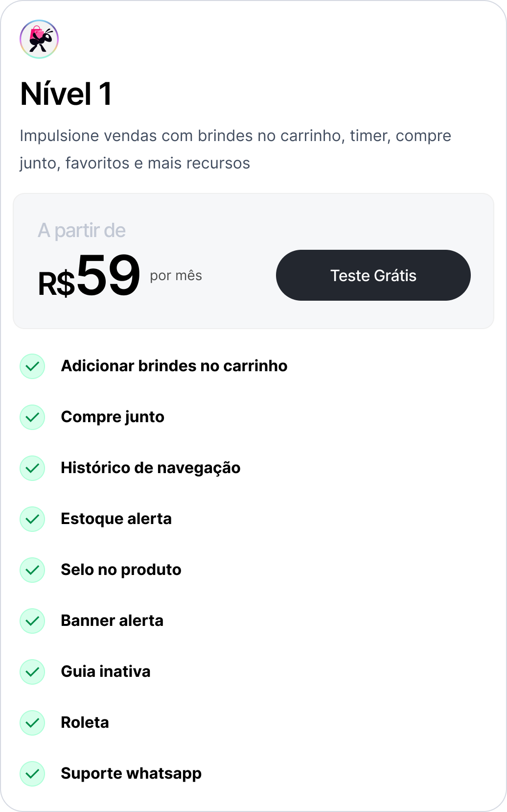Click the ant logo icon at top
The image size is (507, 812).
(39, 39)
